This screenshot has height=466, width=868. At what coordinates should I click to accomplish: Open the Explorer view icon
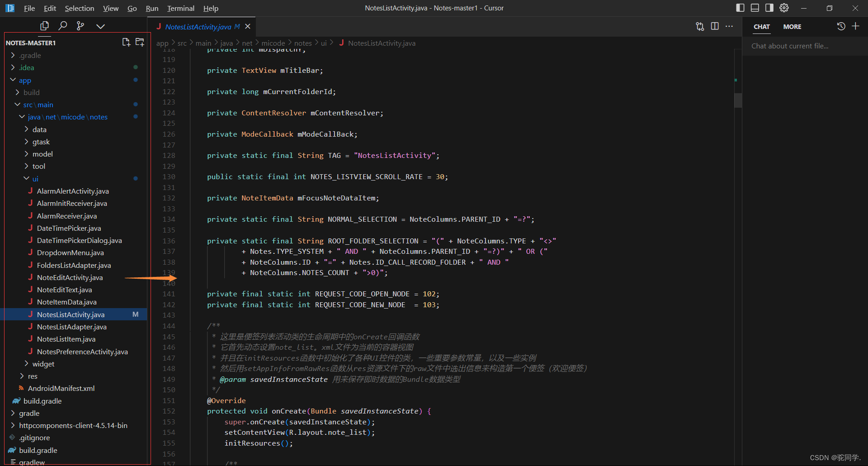point(44,26)
